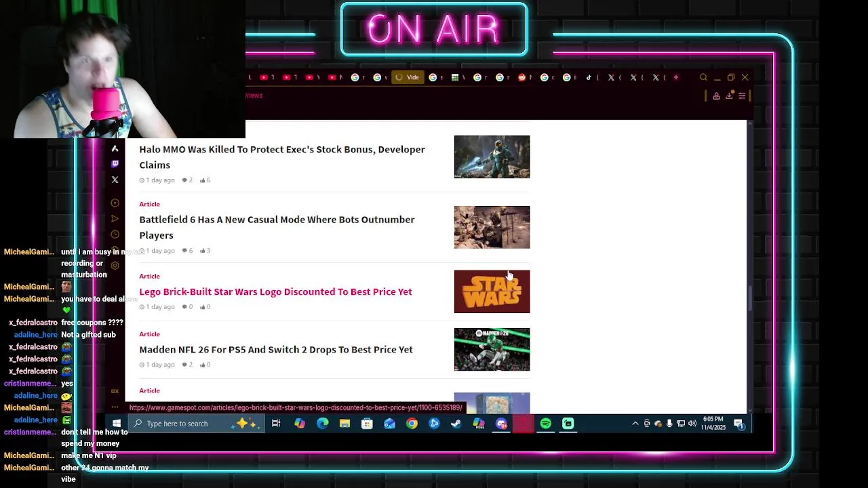The height and width of the screenshot is (488, 868).
Task: Click the GX corner icon in sidebar
Action: coord(115,391)
